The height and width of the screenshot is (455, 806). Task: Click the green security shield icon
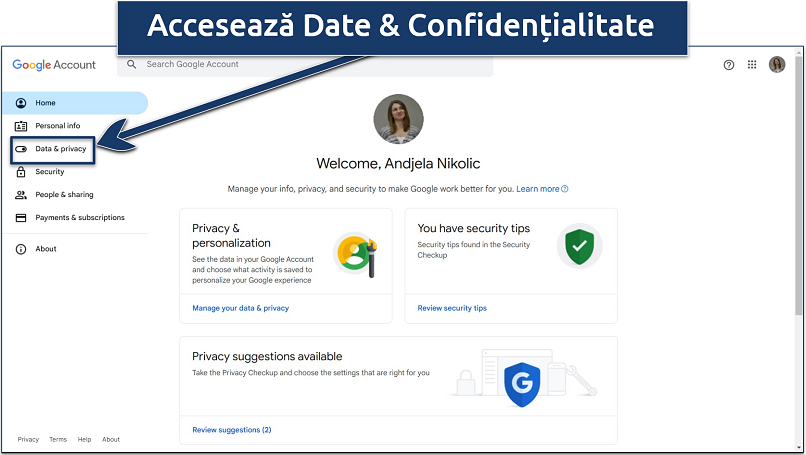click(x=579, y=246)
